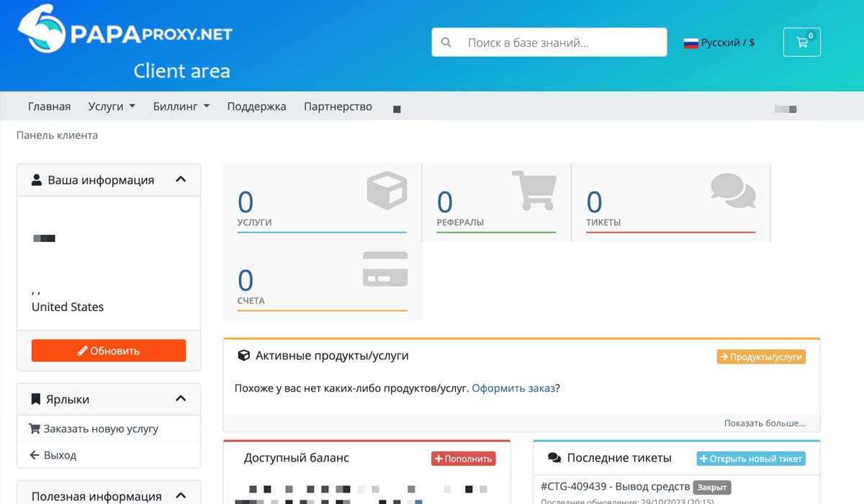Open the Биллинг dropdown menu

[x=181, y=107]
